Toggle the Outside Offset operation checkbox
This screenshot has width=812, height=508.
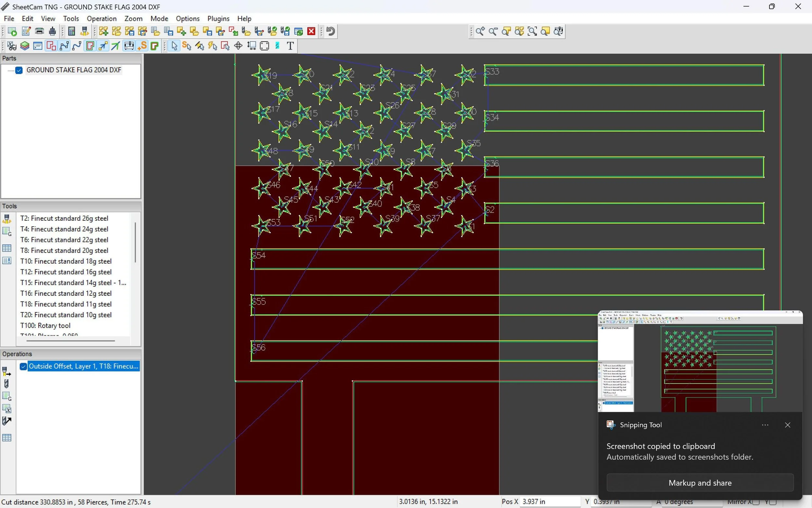point(23,366)
